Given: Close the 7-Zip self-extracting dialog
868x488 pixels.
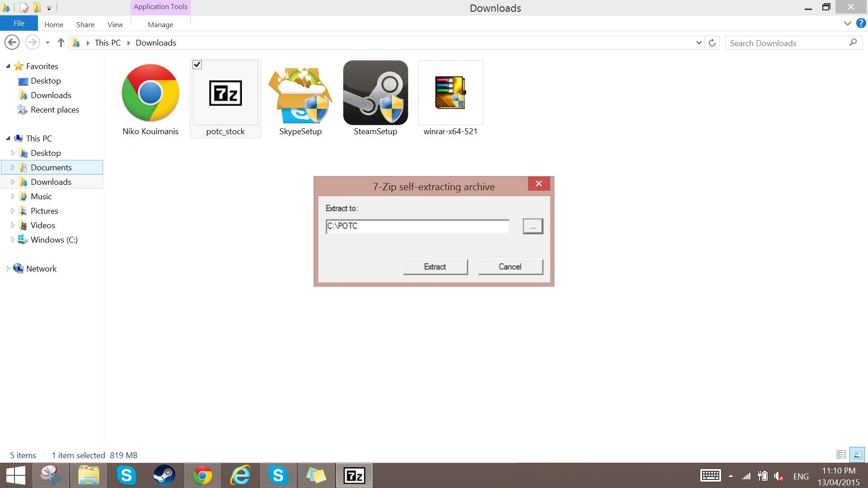Looking at the screenshot, I should tap(539, 183).
